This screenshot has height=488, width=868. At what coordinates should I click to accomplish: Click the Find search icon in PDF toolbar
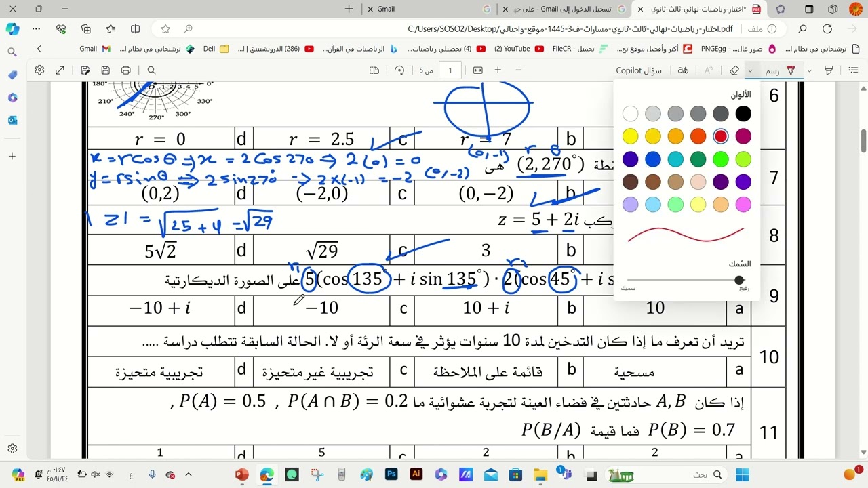click(x=152, y=70)
